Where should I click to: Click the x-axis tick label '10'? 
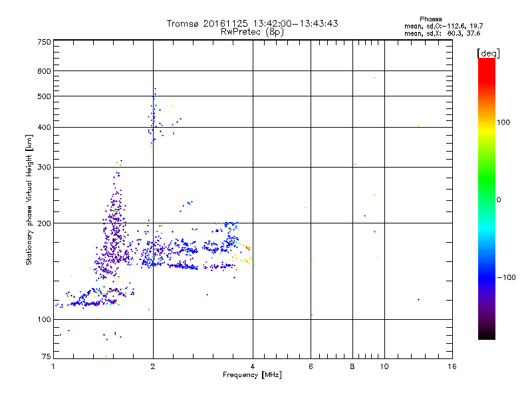pos(384,366)
